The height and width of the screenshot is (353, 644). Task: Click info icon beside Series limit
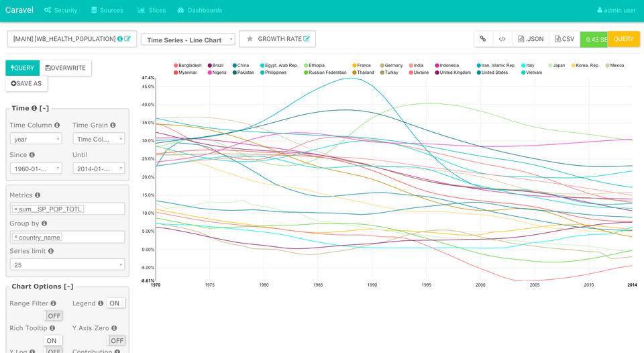[x=51, y=251]
